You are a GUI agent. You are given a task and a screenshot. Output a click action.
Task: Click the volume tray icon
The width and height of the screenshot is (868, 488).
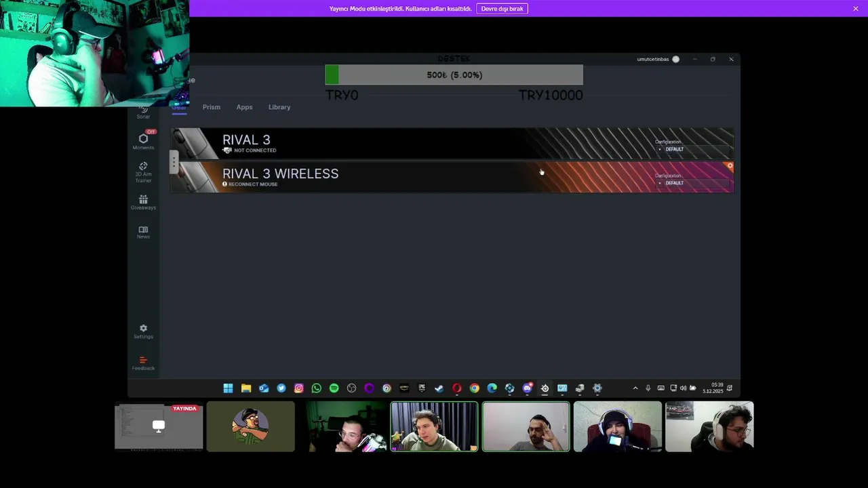point(683,388)
